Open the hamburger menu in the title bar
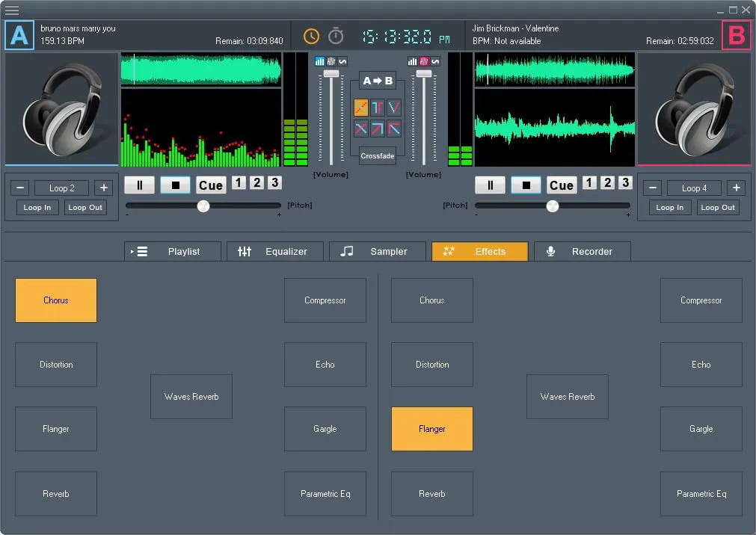Screen dimensions: 756x535 12,11
